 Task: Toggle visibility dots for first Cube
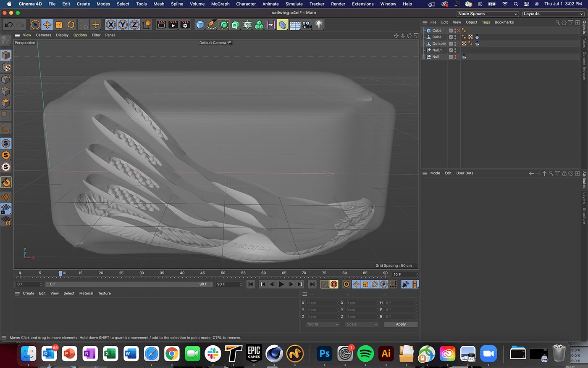(x=455, y=31)
